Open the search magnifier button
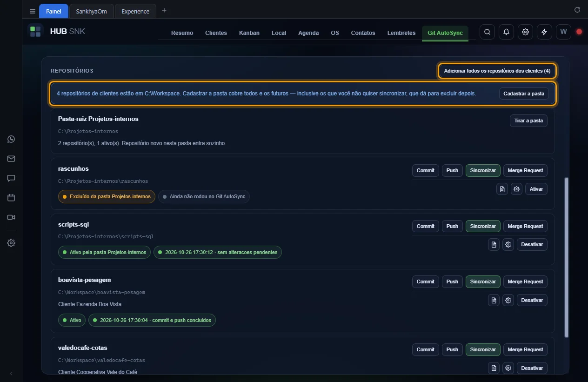The width and height of the screenshot is (588, 382). 487,32
